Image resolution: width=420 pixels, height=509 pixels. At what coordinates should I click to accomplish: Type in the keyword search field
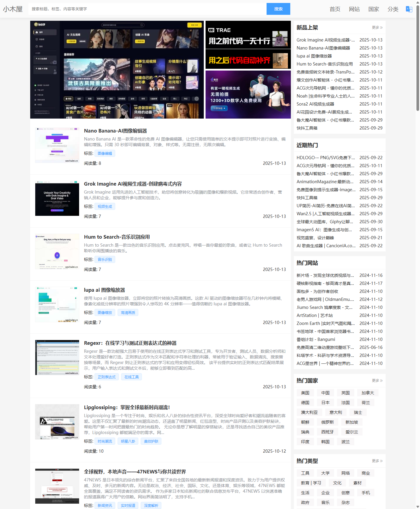tap(147, 9)
